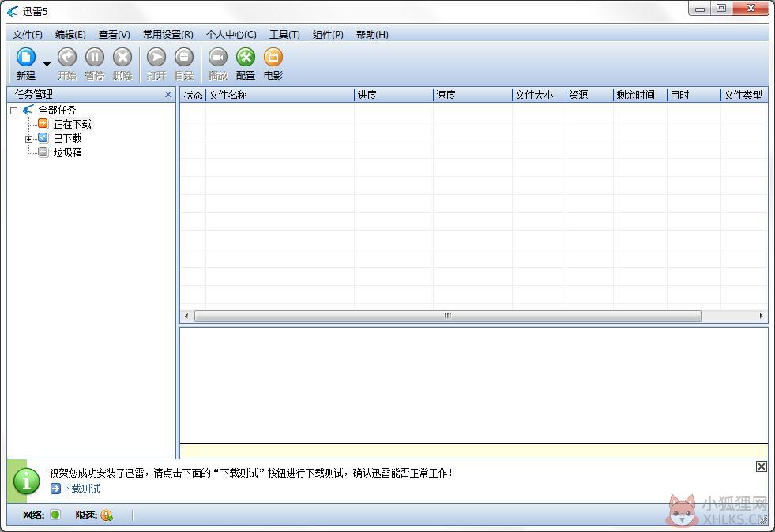Image resolution: width=775 pixels, height=532 pixels.
Task: Maximize the 迅雷5 window
Action: pyautogui.click(x=721, y=9)
